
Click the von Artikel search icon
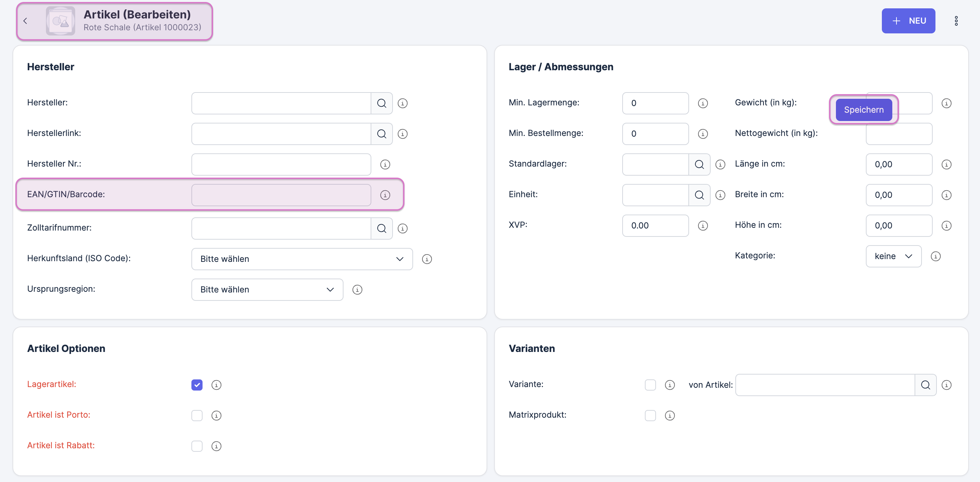[x=925, y=385]
